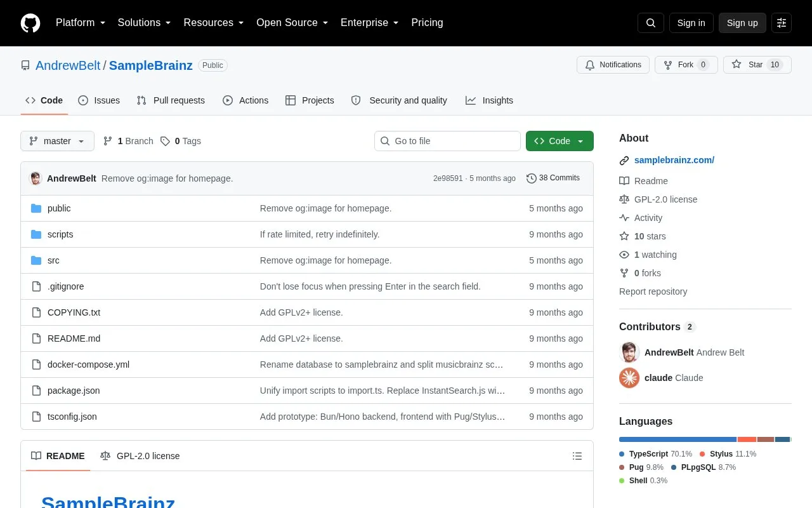Expand the Solutions menu
812x508 pixels.
(x=145, y=23)
